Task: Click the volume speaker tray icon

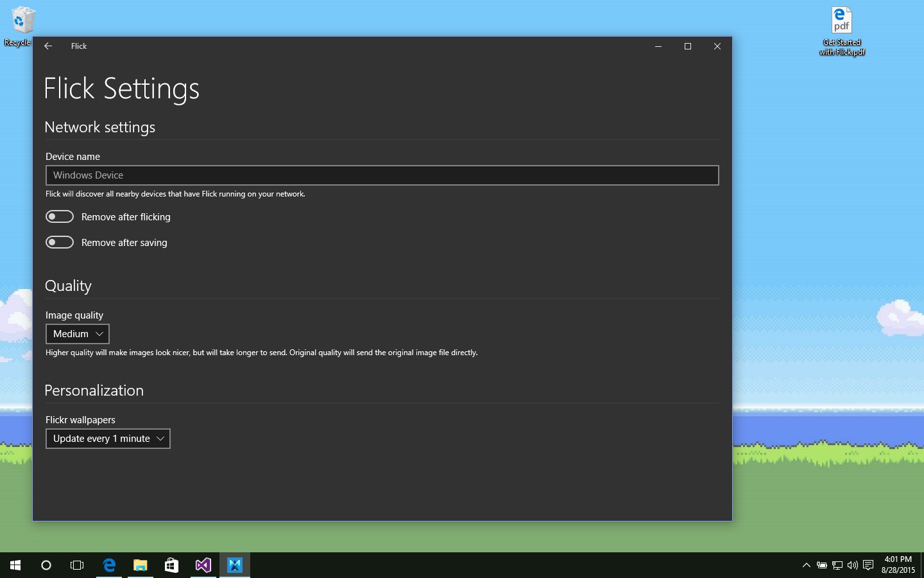Action: [x=853, y=565]
